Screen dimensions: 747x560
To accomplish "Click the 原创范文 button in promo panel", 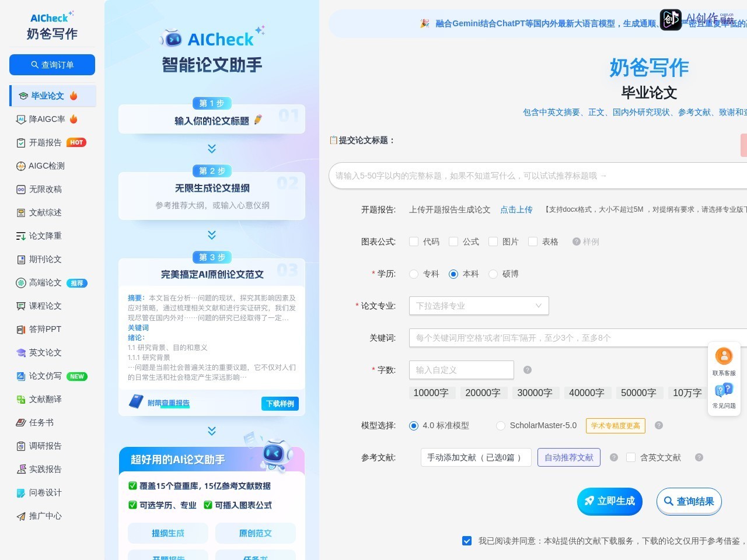I will [256, 533].
